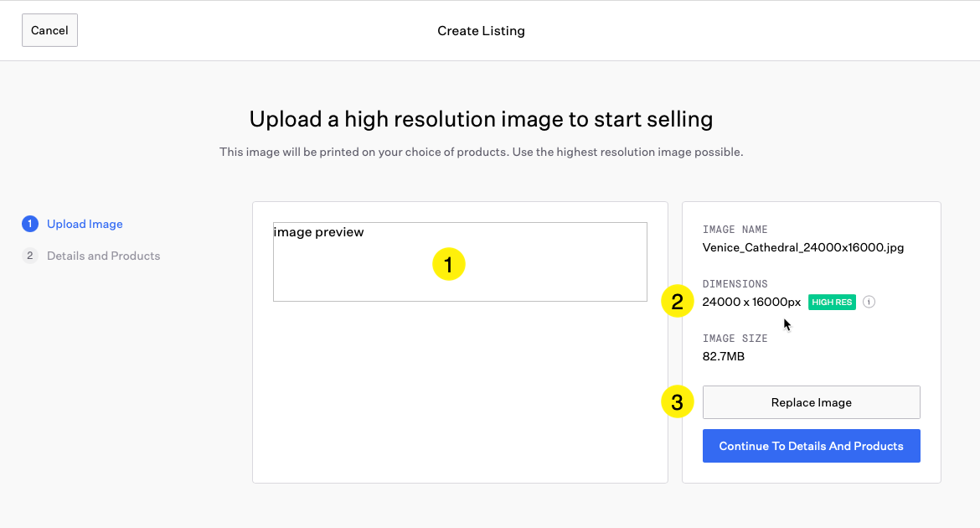Image resolution: width=980 pixels, height=528 pixels.
Task: Click the Create Listing page title
Action: pos(481,31)
